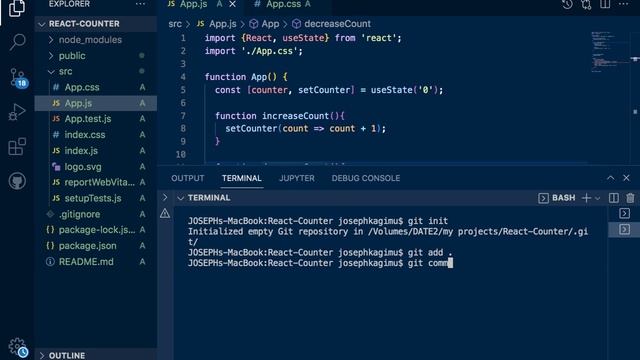This screenshot has width=640, height=360.
Task: Close the bottom panel
Action: (627, 178)
